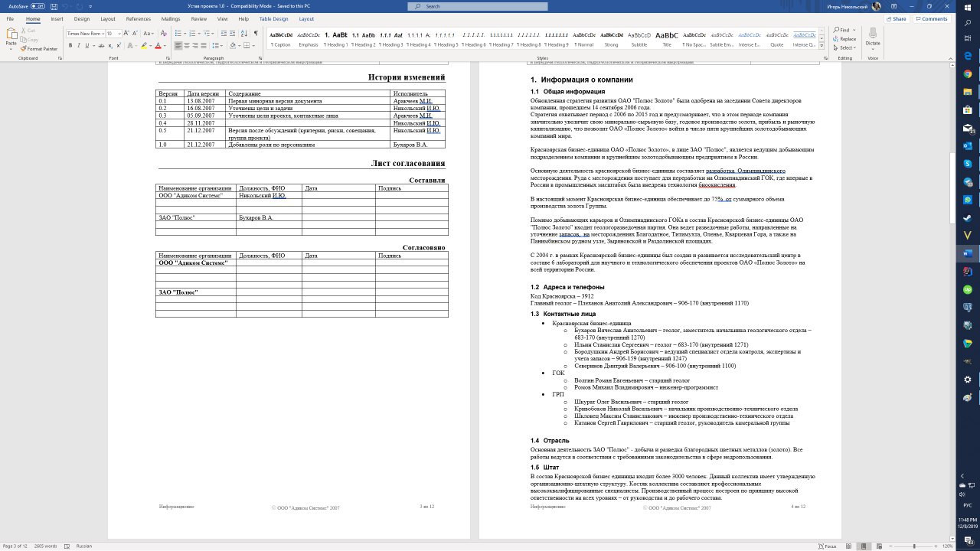
Task: Open the Font dialog launcher
Action: [x=166, y=58]
